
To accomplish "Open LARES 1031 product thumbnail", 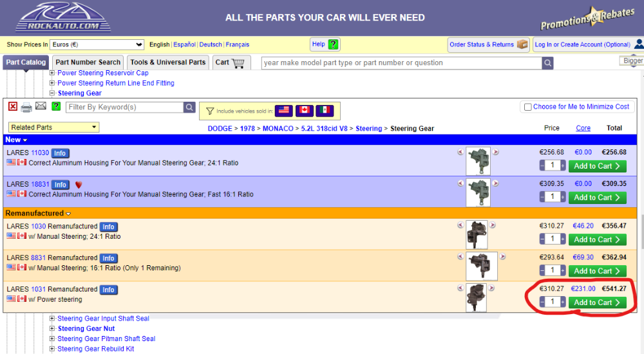I will [x=477, y=298].
